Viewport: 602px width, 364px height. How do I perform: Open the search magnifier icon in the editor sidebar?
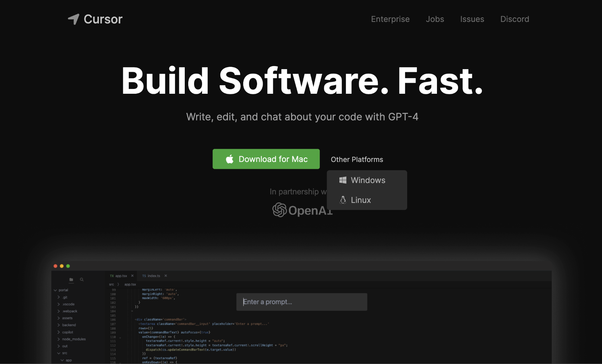point(82,279)
